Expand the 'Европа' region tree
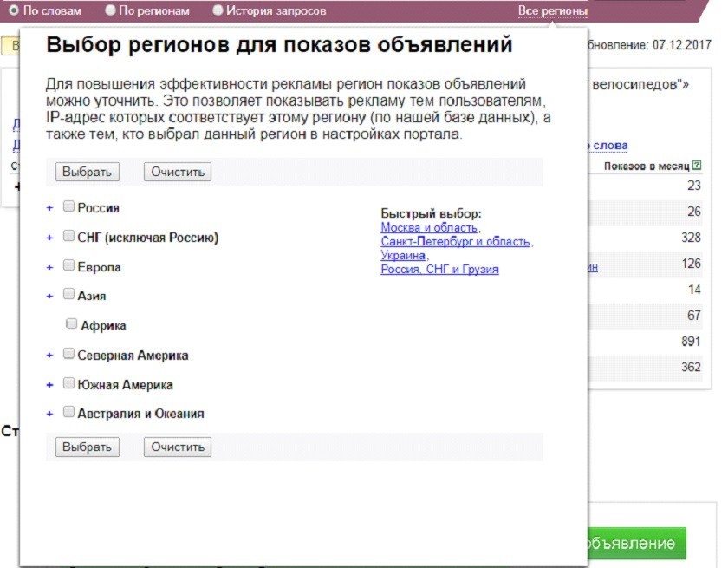 49,267
